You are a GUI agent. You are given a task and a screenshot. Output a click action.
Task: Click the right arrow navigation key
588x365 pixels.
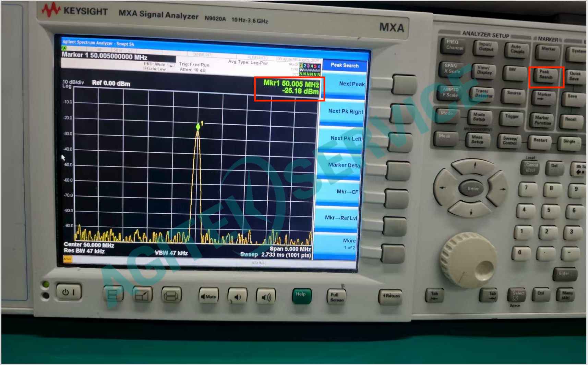pos(500,189)
